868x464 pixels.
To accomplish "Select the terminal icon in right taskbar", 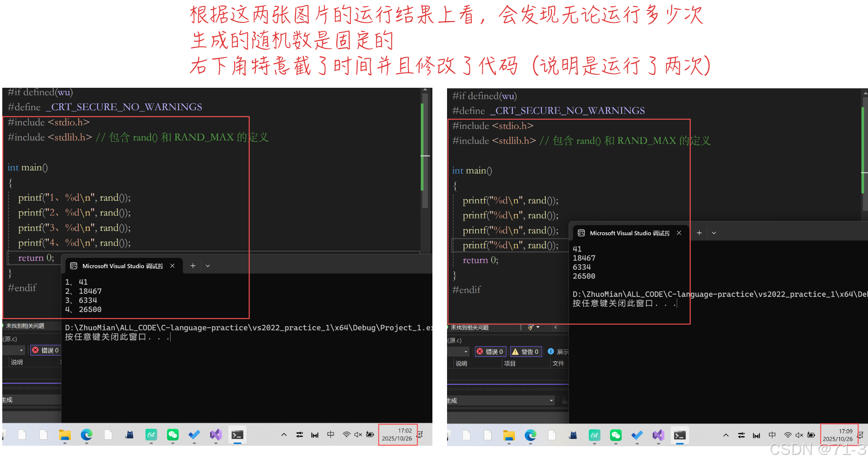I will click(x=680, y=435).
